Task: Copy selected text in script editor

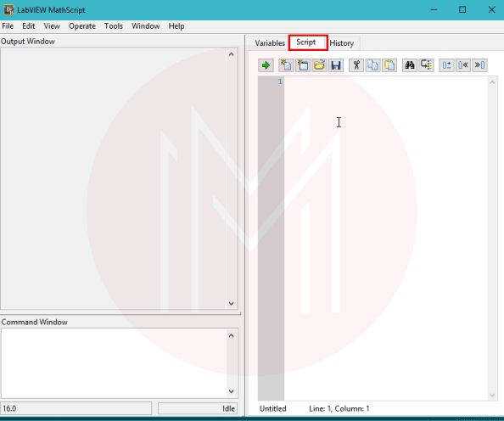Action: pos(372,65)
